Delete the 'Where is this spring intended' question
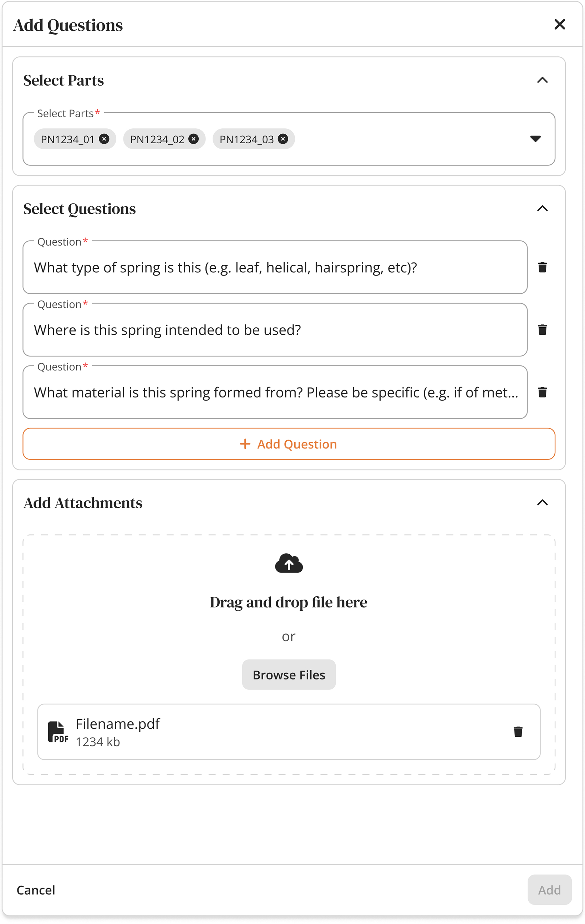The height and width of the screenshot is (924, 585). point(542,330)
